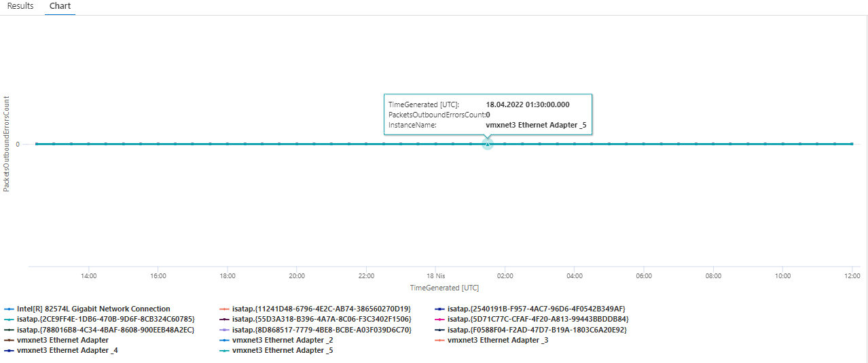Toggle vmxnet3 Ethernet Adapter _3 legend entry

(x=491, y=340)
